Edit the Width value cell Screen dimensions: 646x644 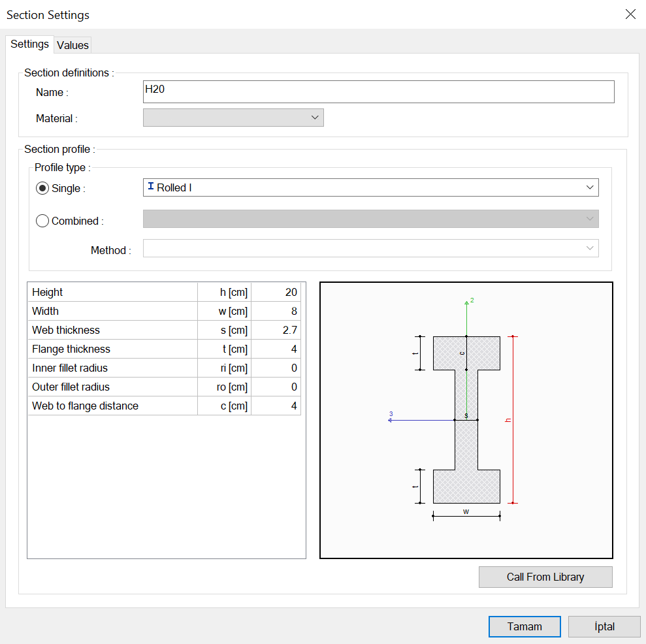click(276, 311)
